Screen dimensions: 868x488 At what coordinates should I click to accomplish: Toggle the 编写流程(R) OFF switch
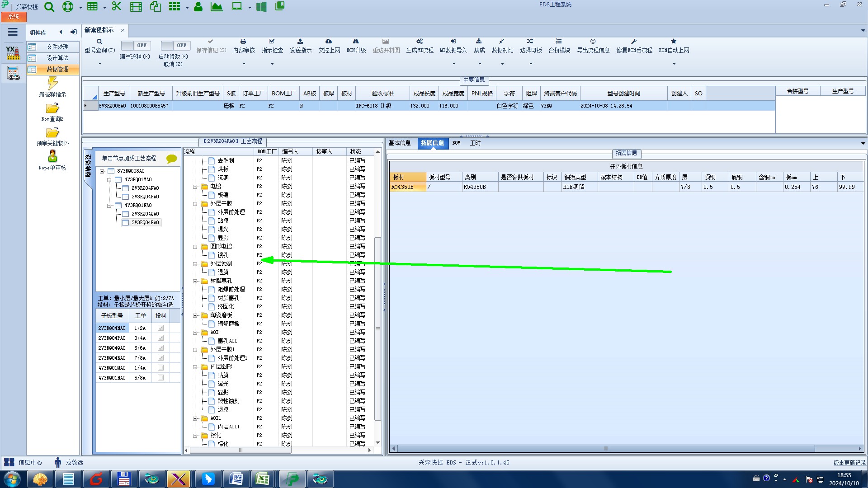(135, 45)
